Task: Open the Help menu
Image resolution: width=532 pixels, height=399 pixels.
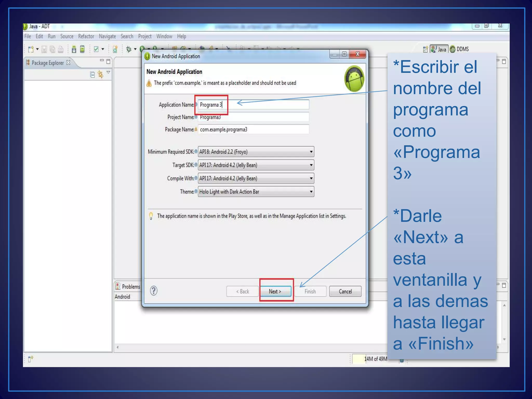Action: coord(182,37)
